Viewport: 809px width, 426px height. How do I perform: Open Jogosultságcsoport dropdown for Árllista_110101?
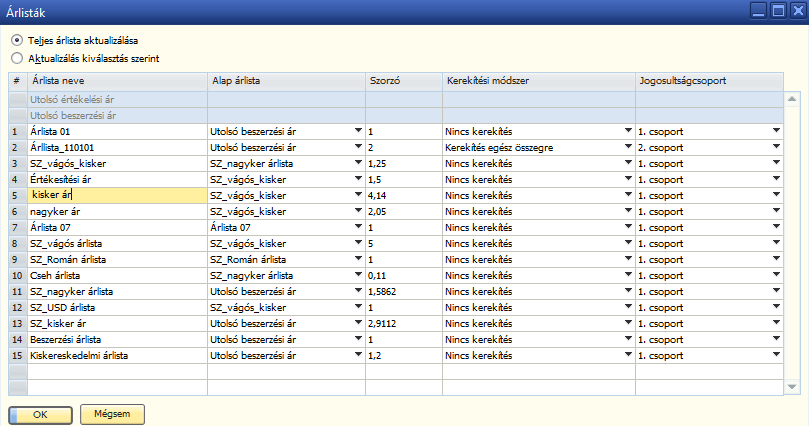[776, 147]
